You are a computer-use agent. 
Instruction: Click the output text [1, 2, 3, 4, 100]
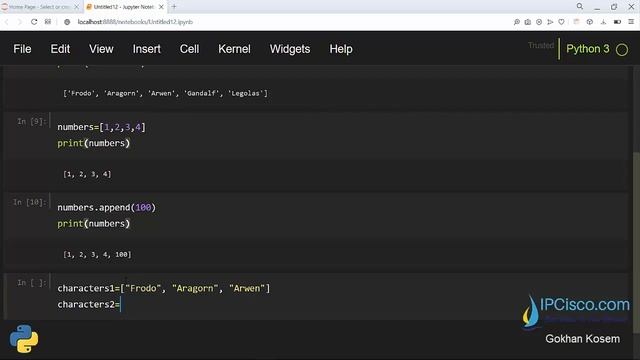[x=97, y=254]
